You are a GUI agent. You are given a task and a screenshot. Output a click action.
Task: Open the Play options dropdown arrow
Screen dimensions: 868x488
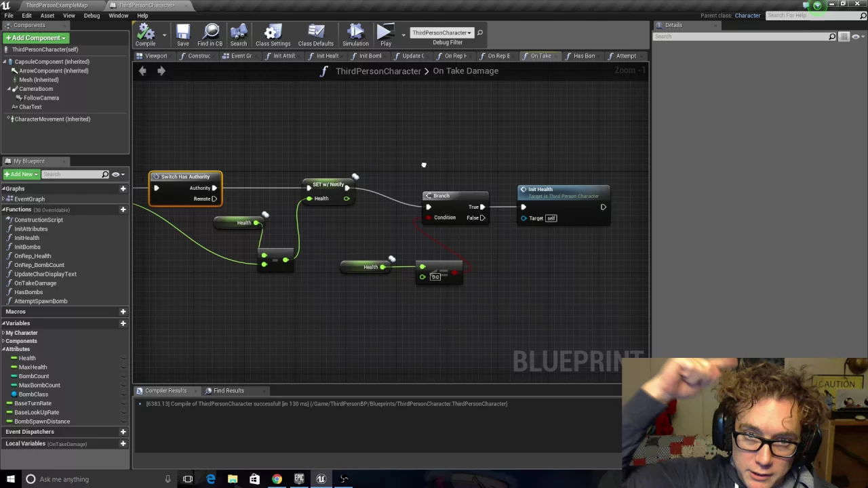coord(403,34)
